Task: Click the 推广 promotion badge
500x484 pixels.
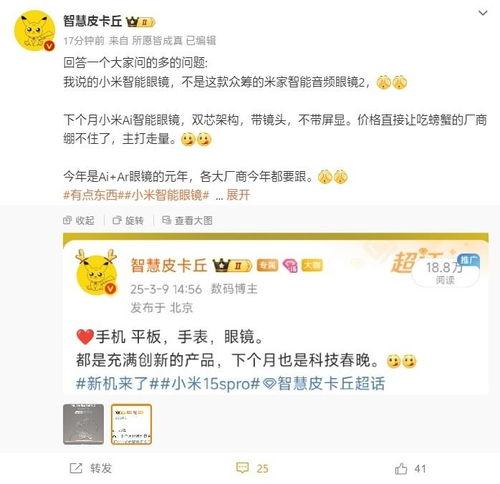Action: 469,259
